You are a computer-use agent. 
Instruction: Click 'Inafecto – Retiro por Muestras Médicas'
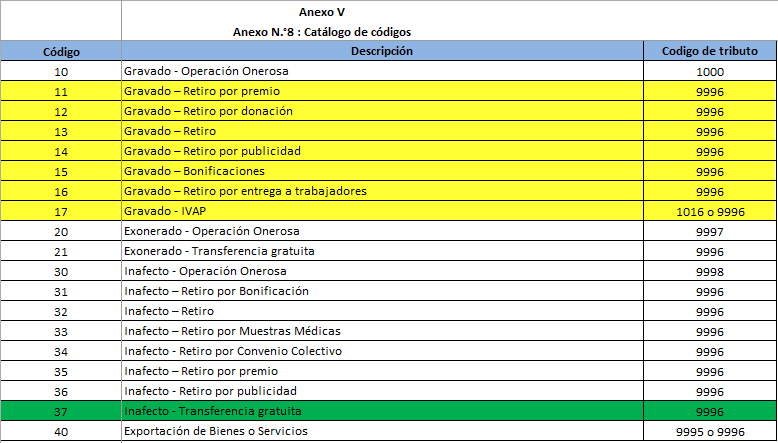[x=382, y=331]
